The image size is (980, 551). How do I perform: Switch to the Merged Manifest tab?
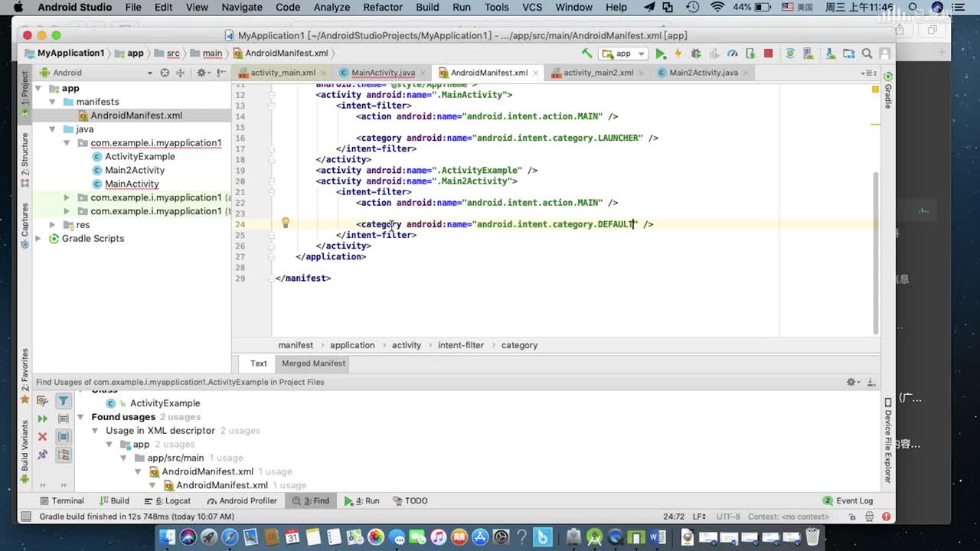pos(313,364)
